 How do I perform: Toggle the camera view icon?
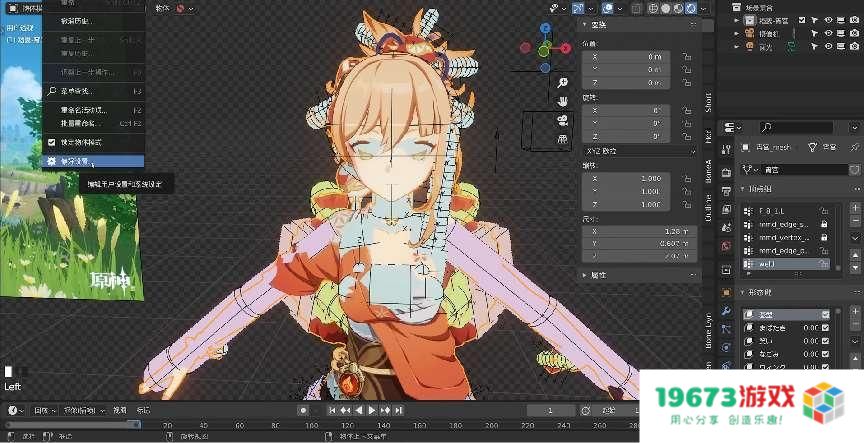[x=564, y=120]
